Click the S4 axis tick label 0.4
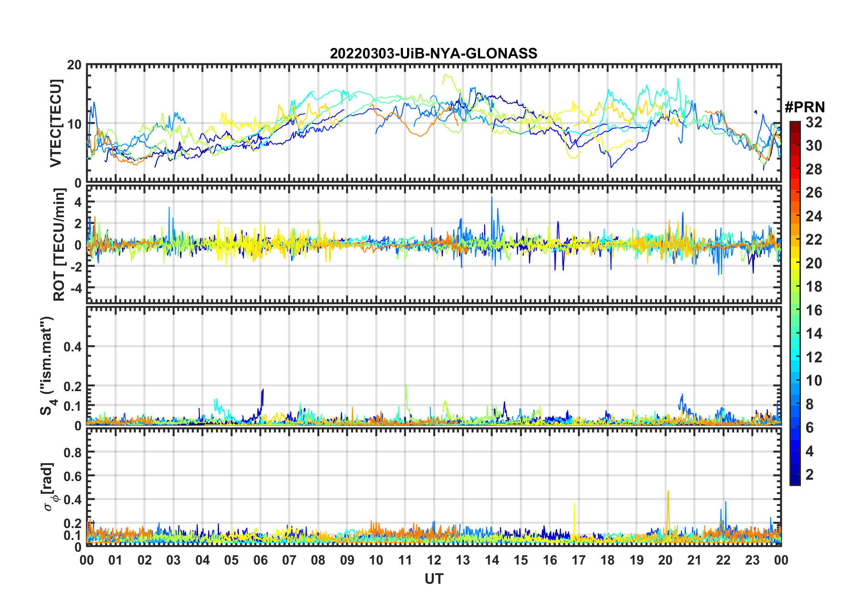The image size is (868, 607). [73, 347]
